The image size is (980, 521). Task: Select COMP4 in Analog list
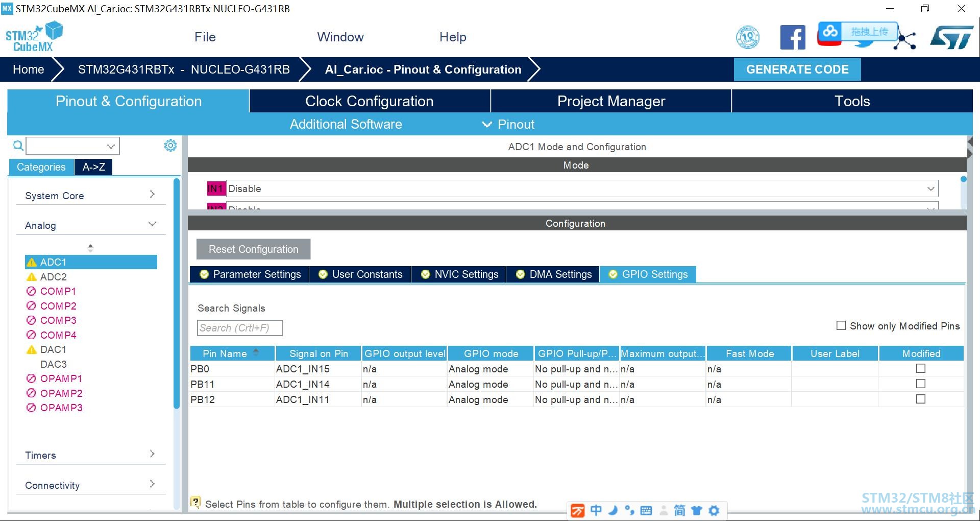58,335
